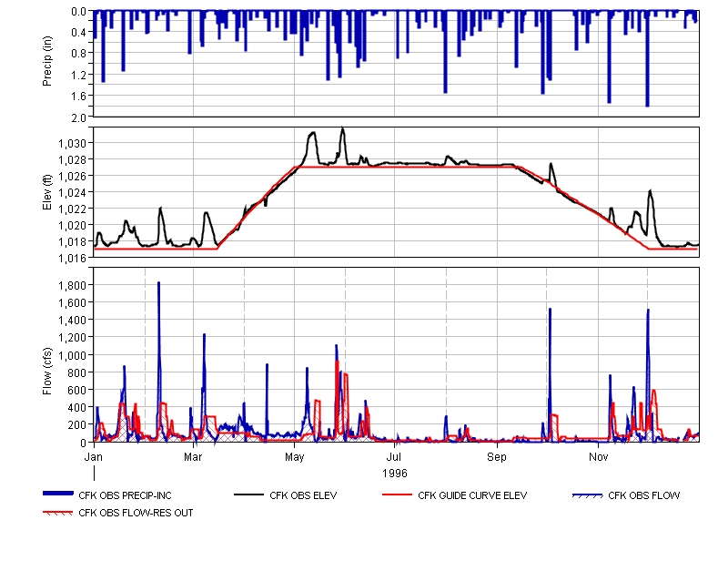Click the hatched CFK OBS FLOW-RES OUT legend swatch
This screenshot has height=571, width=728.
[x=58, y=513]
